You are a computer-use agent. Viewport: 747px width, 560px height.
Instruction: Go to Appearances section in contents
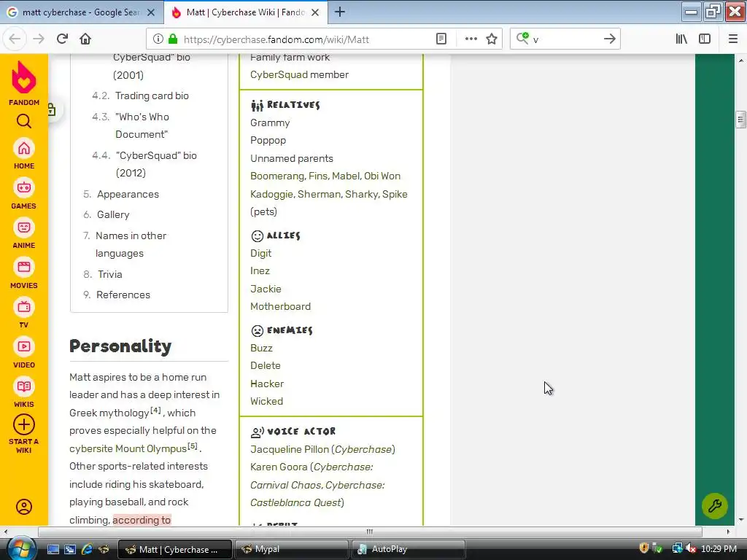[128, 194]
